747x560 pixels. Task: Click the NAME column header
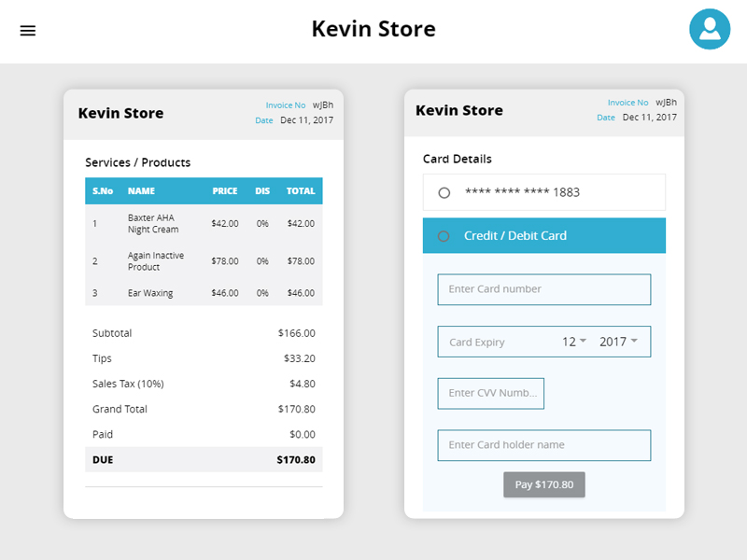(141, 191)
